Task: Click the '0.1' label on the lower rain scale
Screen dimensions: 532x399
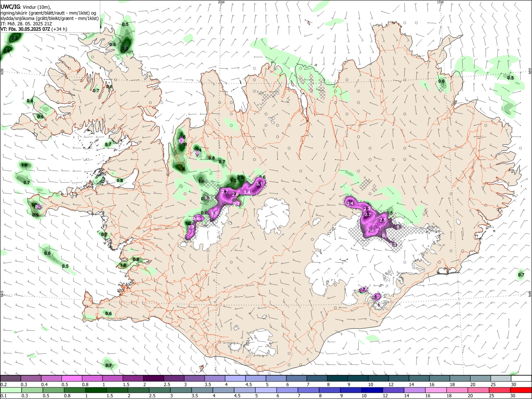Action: [3, 396]
